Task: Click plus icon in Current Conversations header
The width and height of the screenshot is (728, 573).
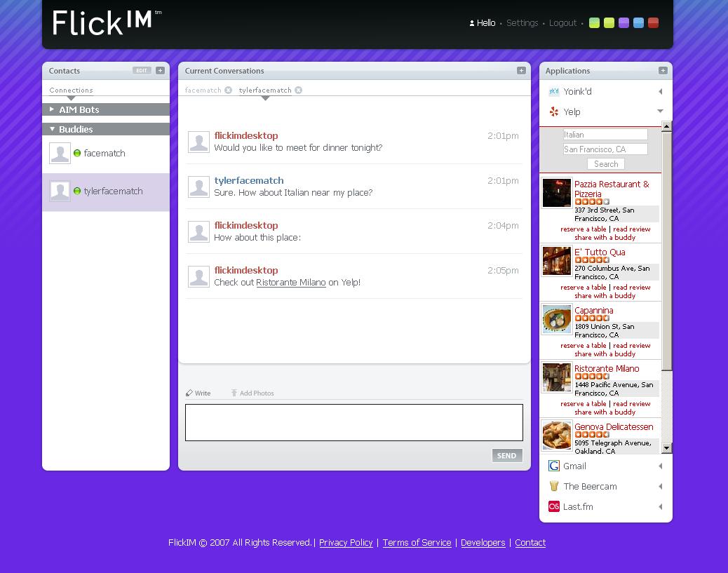Action: coord(521,71)
